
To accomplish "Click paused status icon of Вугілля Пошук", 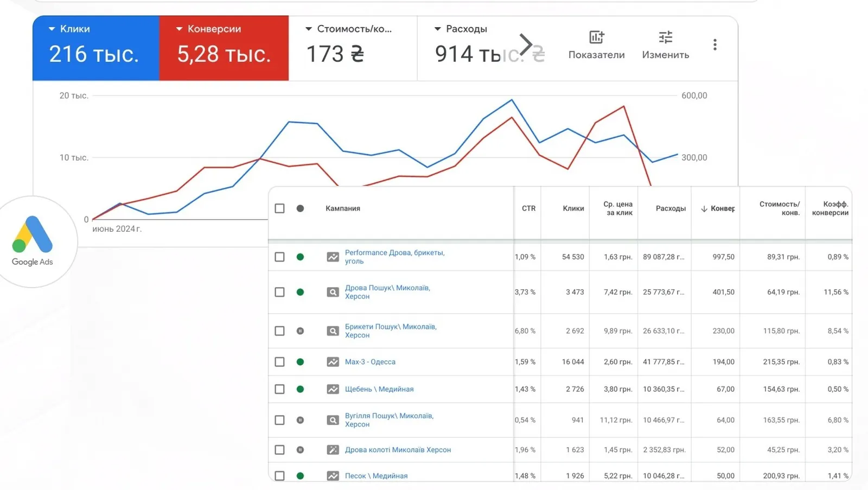I will pyautogui.click(x=300, y=420).
